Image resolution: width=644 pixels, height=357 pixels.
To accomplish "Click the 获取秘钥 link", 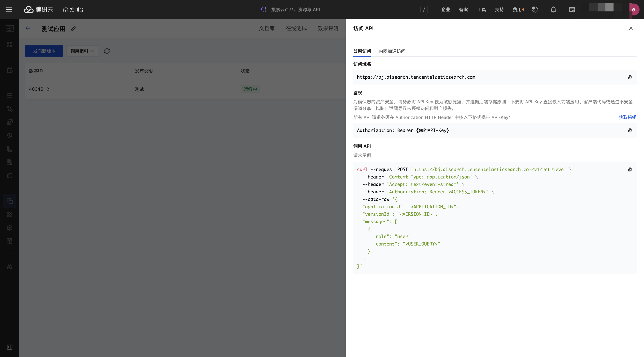I will [627, 117].
